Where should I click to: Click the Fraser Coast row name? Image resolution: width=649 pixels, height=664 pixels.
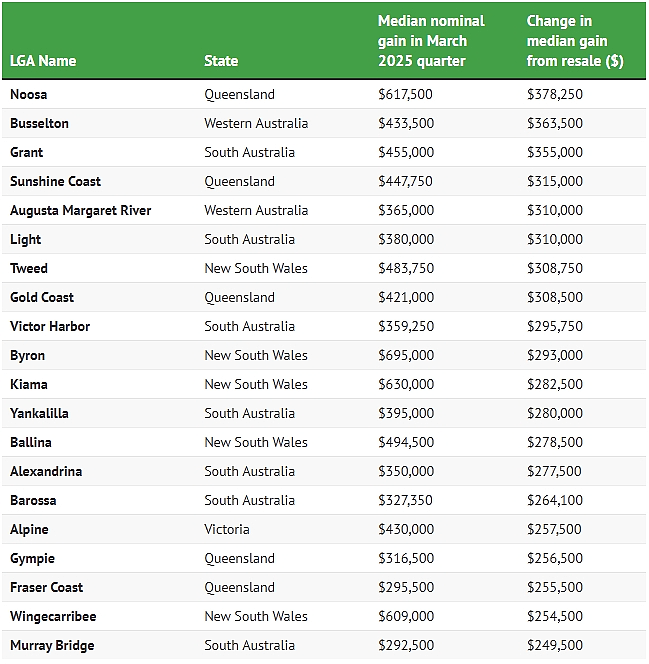(x=47, y=587)
